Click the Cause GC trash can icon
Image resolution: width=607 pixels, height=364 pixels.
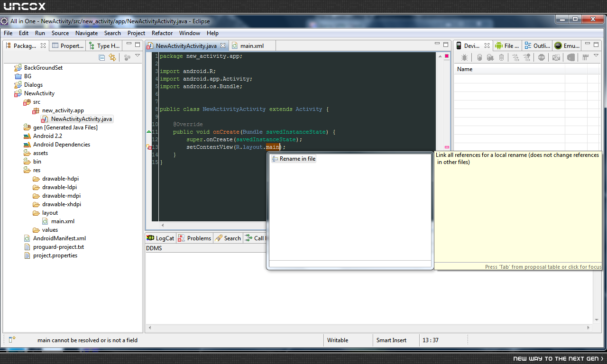[501, 57]
